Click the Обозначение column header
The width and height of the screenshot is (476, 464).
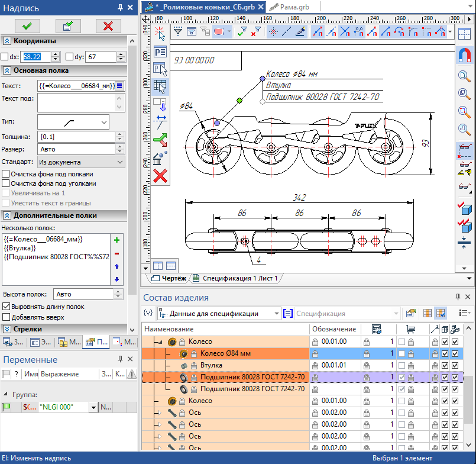[334, 328]
